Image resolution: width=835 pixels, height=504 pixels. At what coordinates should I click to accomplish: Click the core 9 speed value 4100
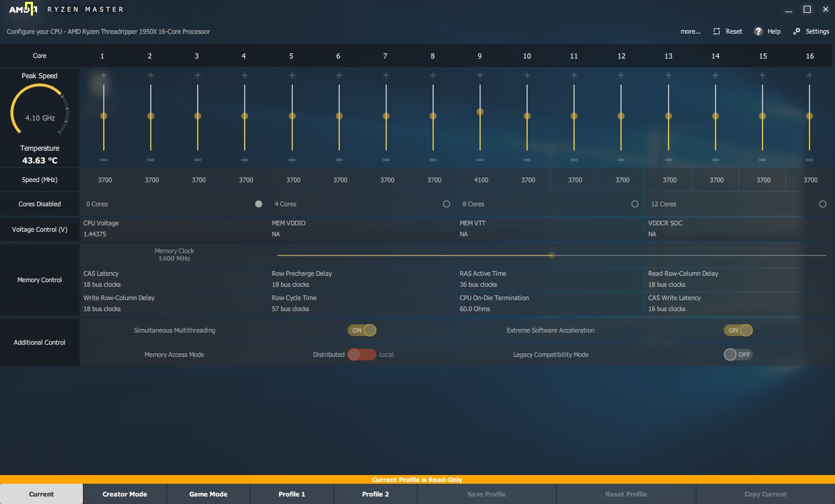click(x=481, y=180)
